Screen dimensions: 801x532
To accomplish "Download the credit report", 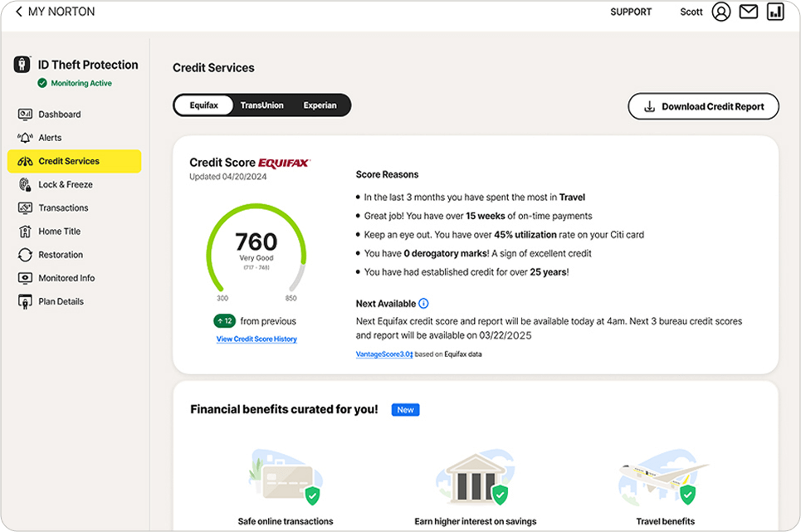I will coord(703,106).
